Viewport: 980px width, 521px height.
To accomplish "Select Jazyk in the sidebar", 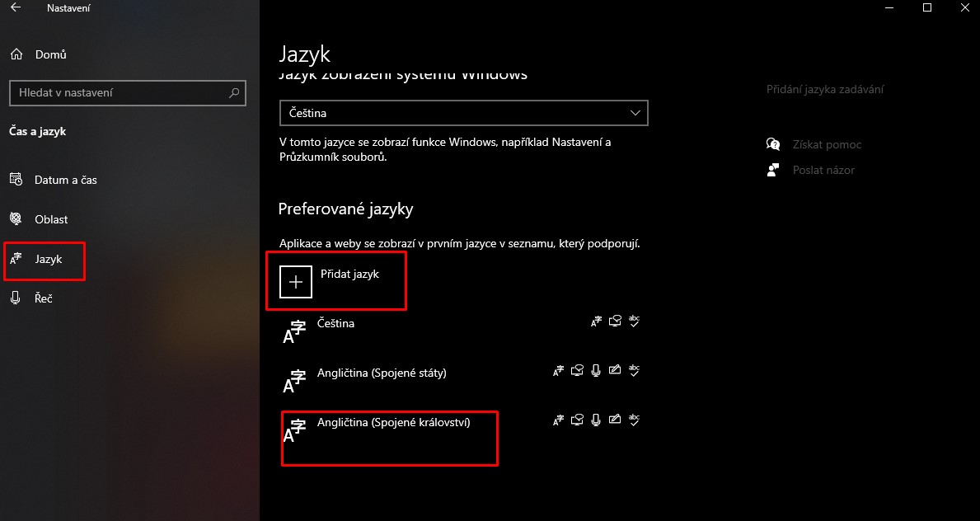I will [48, 259].
